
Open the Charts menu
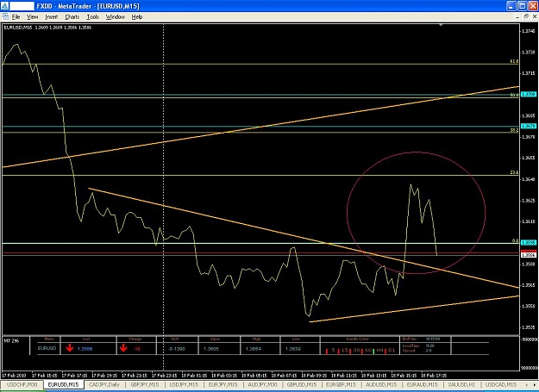[x=72, y=16]
